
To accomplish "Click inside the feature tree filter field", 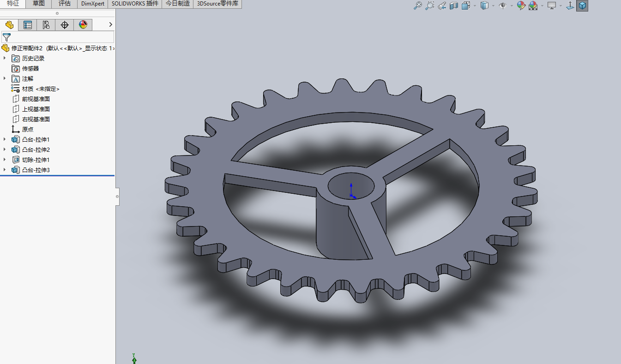I will (58, 37).
